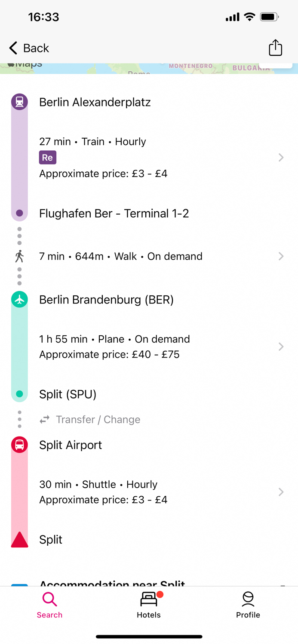
Task: Tap the Back navigation button
Action: [28, 48]
